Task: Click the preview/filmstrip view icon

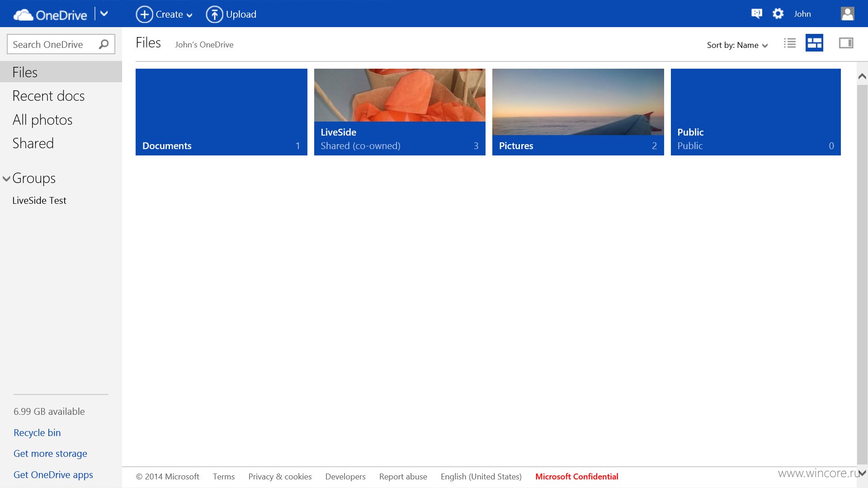Action: (x=846, y=43)
